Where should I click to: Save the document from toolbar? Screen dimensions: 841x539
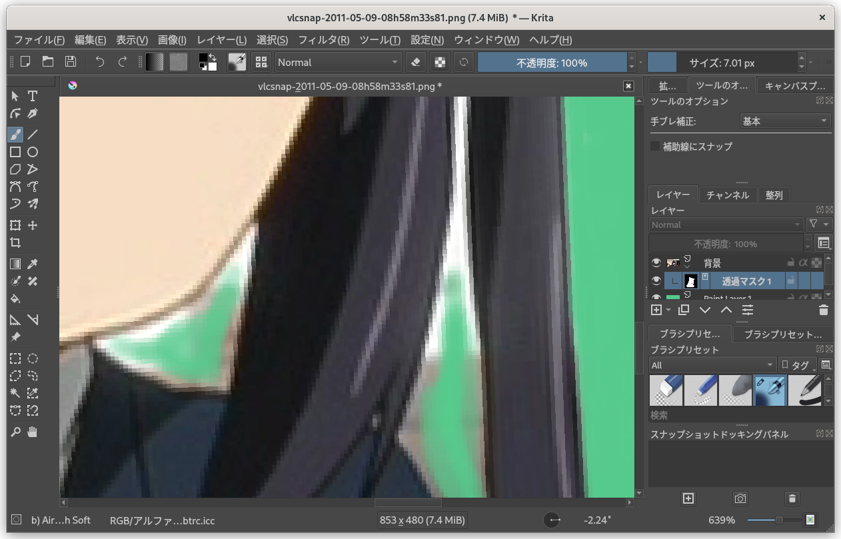(70, 62)
